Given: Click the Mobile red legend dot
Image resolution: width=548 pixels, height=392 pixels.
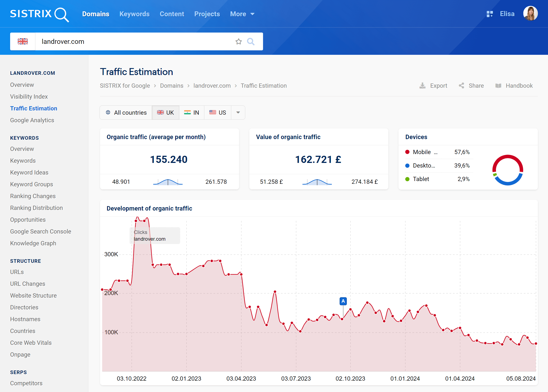Looking at the screenshot, I should pyautogui.click(x=407, y=152).
